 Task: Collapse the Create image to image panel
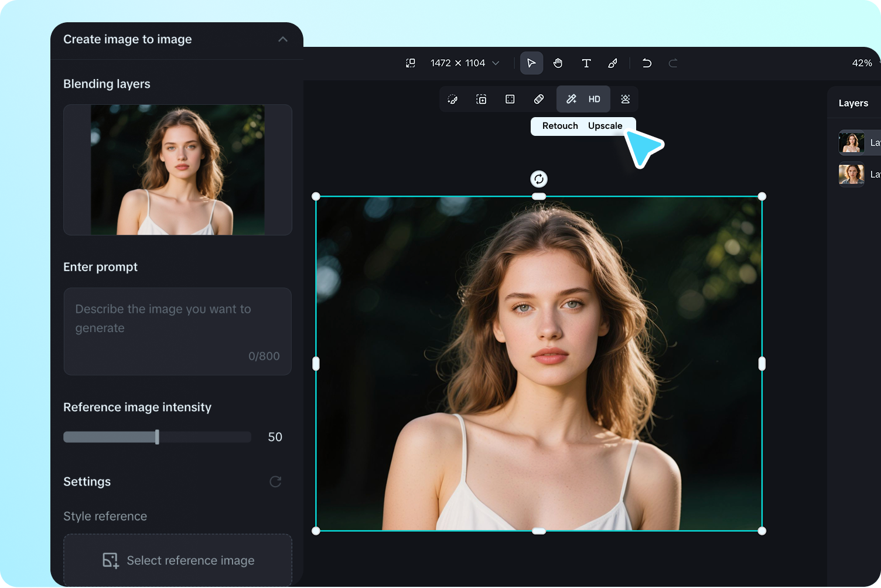283,39
